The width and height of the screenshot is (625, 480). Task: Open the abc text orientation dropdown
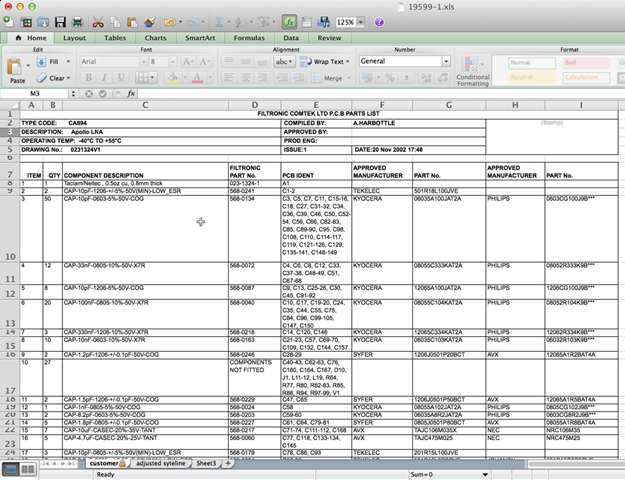[284, 61]
